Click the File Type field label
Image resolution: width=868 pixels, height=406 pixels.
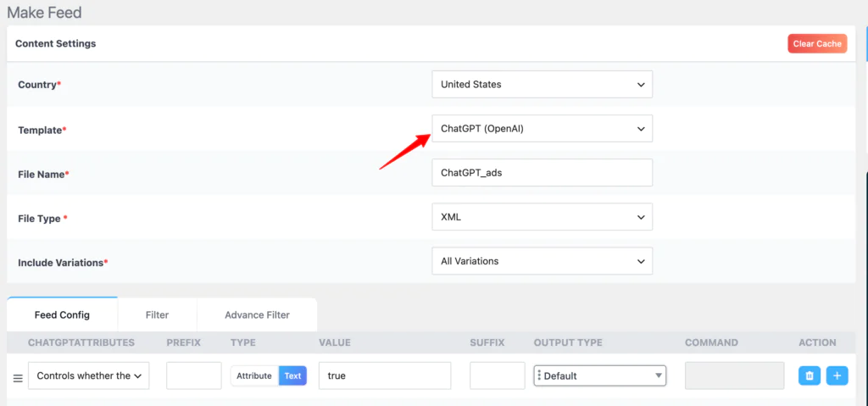pyautogui.click(x=42, y=218)
